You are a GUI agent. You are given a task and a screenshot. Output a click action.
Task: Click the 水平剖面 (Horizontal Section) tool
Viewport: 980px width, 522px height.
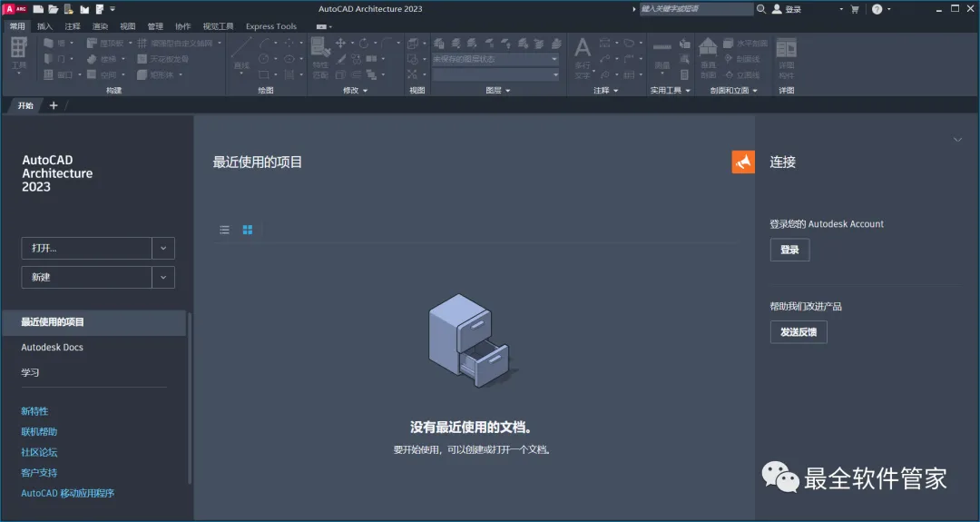pos(746,44)
